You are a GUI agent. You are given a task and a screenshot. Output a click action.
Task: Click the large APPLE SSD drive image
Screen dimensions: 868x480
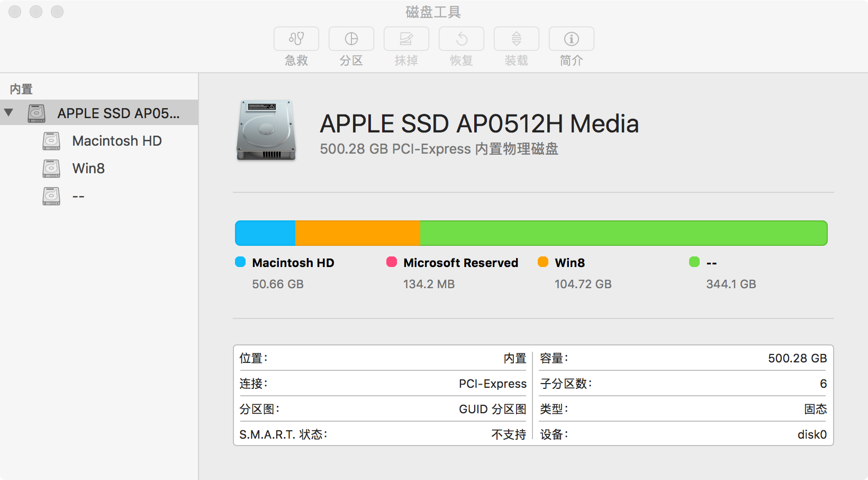[x=266, y=130]
